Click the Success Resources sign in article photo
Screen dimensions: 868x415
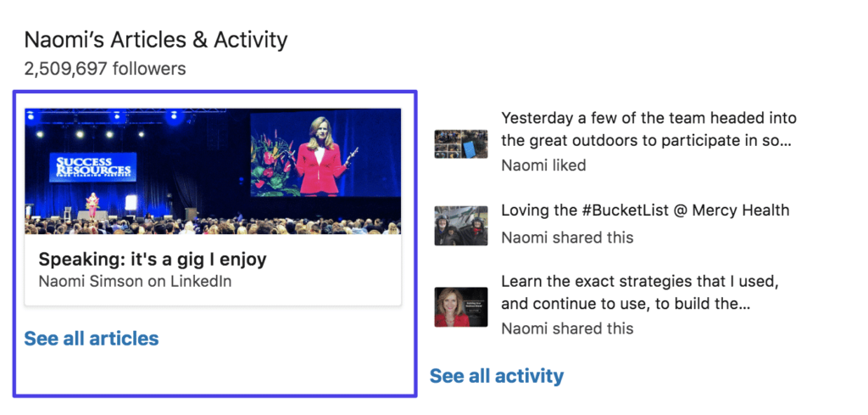[93, 165]
